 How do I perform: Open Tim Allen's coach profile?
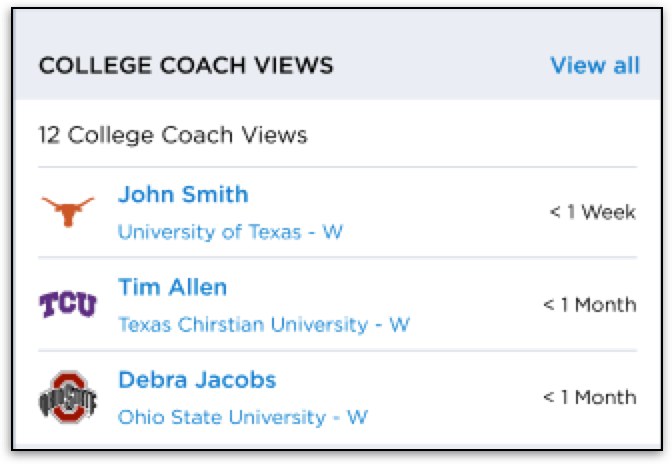point(172,287)
